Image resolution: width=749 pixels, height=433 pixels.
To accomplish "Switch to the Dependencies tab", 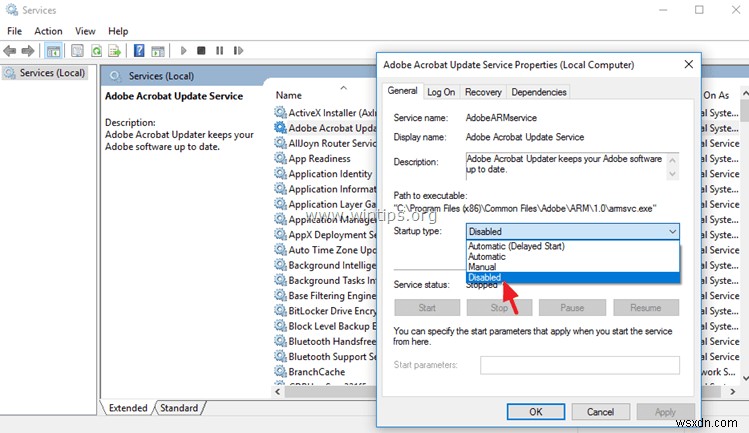I will tap(539, 92).
